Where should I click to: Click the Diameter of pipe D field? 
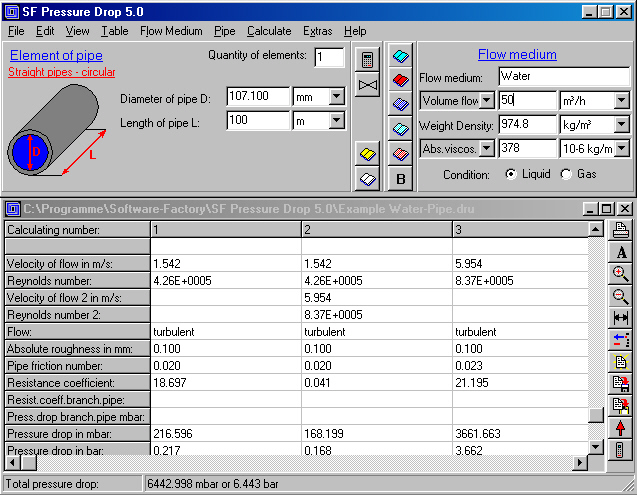(x=258, y=96)
